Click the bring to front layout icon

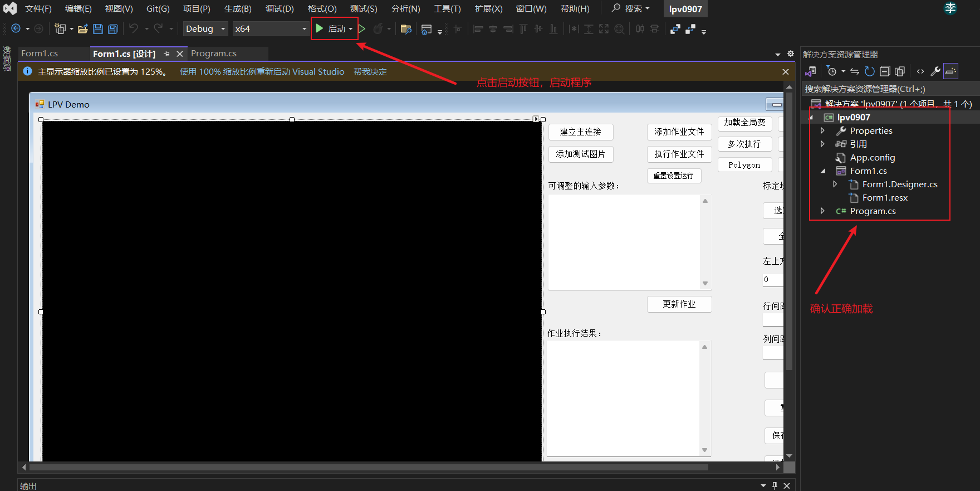[675, 29]
